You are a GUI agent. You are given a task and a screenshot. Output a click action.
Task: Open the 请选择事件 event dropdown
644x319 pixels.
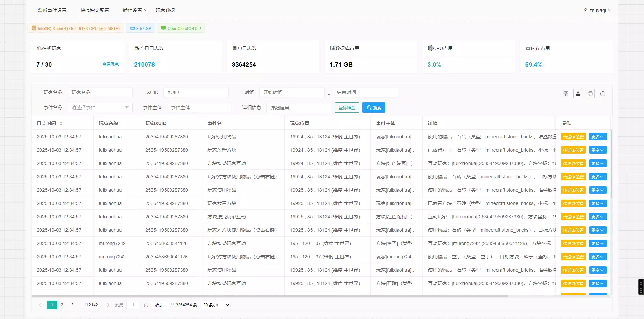[100, 107]
